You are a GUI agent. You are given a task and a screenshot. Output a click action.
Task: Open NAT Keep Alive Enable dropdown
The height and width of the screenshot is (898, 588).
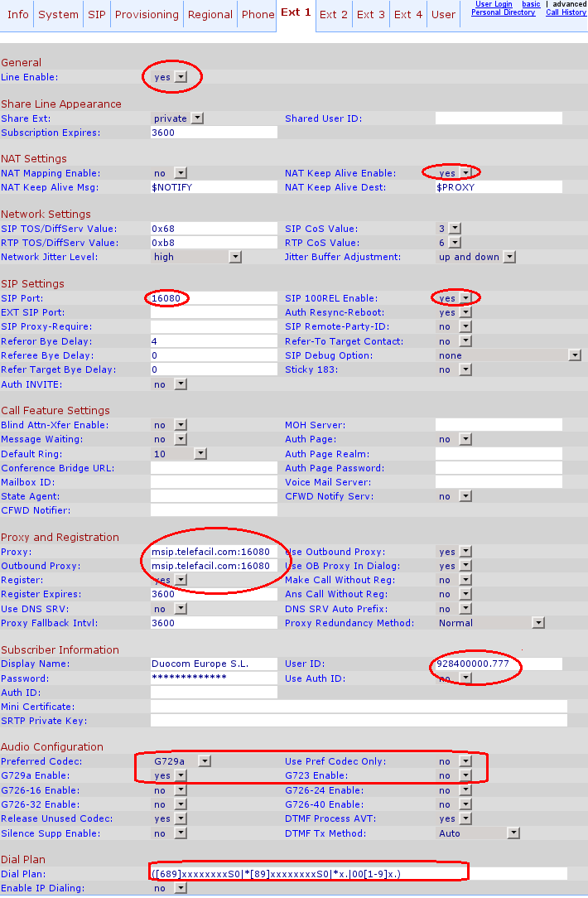coord(465,173)
